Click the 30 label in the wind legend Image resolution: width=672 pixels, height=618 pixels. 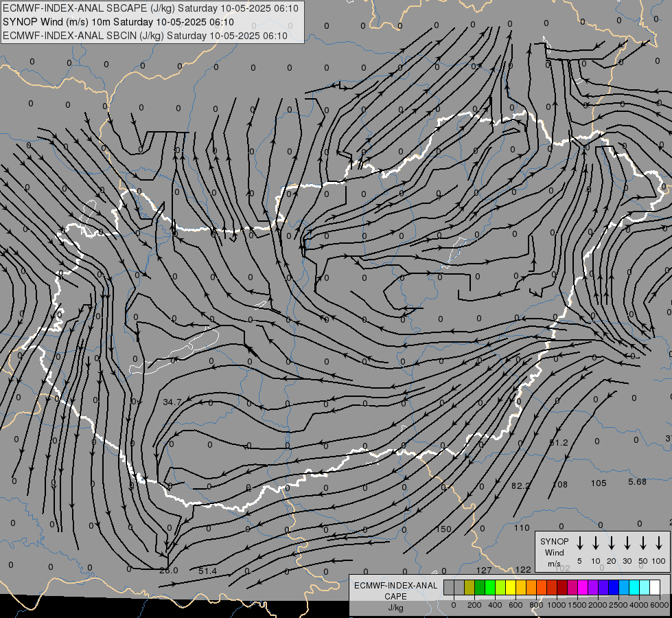627,561
